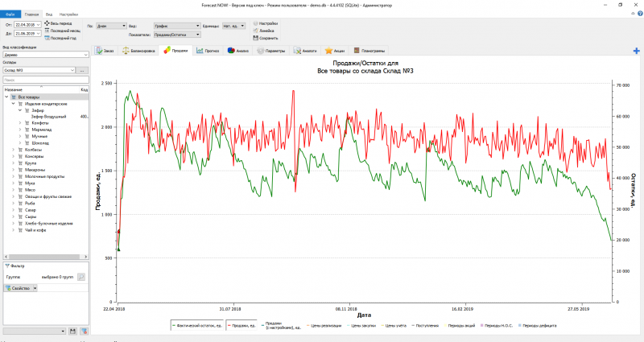Viewport: 644px width, 342px height.
Task: Open the Настройки ribbon menu
Action: [x=69, y=14]
